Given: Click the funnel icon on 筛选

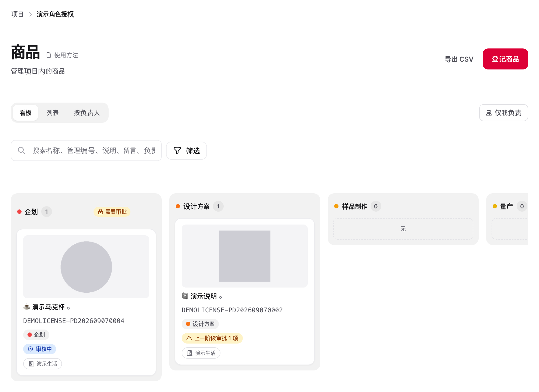Looking at the screenshot, I should point(177,150).
